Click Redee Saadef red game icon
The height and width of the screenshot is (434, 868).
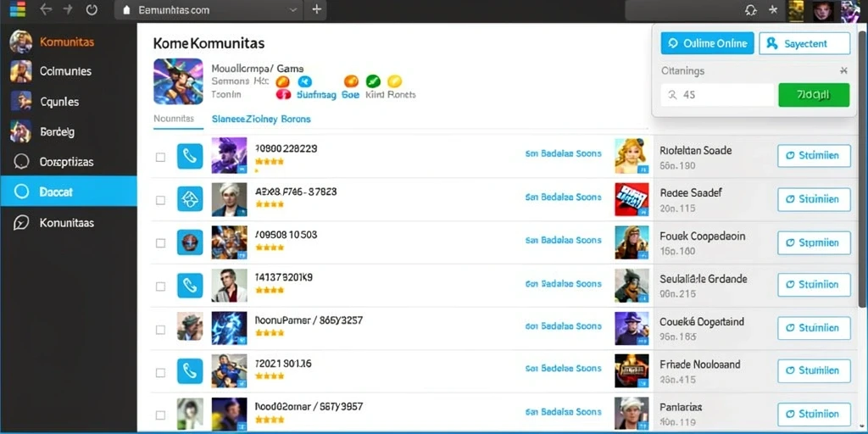coord(632,199)
